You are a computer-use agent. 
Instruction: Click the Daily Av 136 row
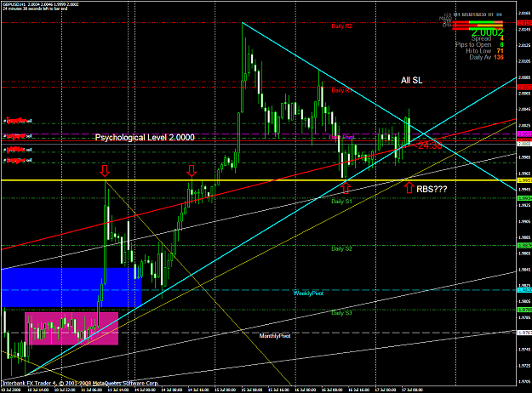click(487, 57)
